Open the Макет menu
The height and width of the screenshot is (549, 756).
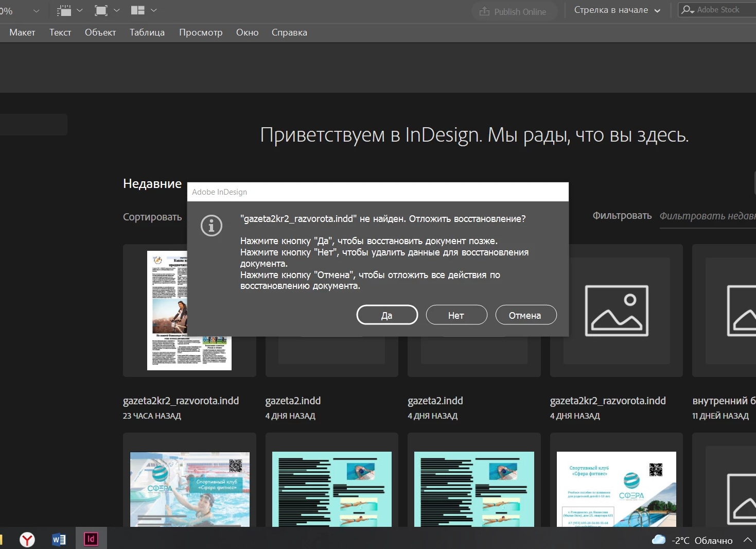coord(22,32)
